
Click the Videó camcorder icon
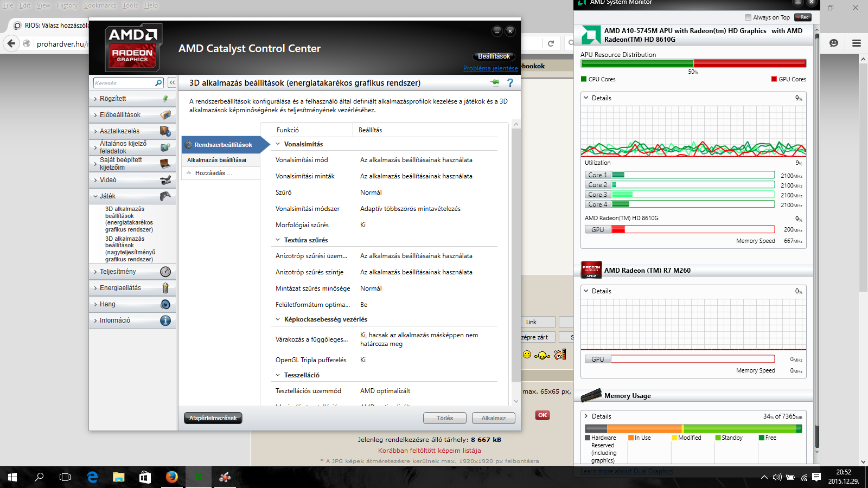click(x=165, y=180)
